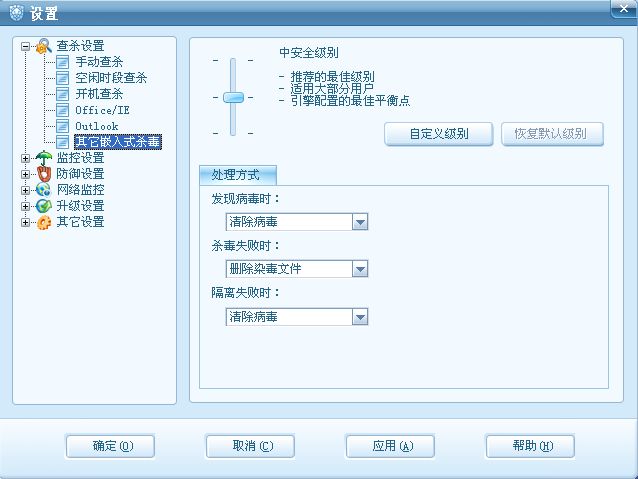Expand the 防御设置 tree node
This screenshot has height=479, width=638.
point(25,174)
